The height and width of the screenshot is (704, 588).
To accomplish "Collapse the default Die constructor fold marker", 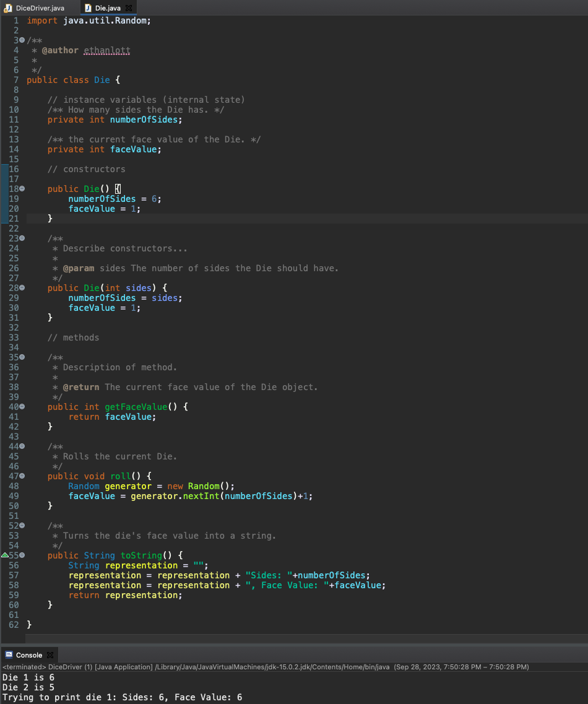I will (x=20, y=188).
